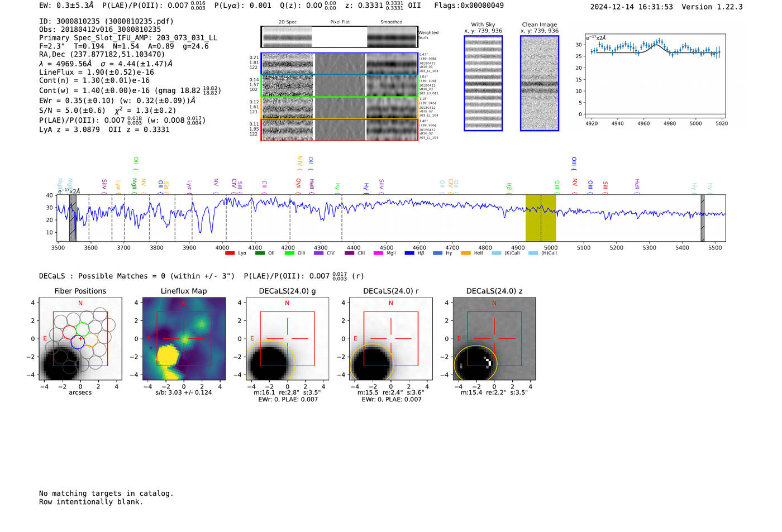Select the With Sky image panel
The width and height of the screenshot is (782, 532).
483,83
